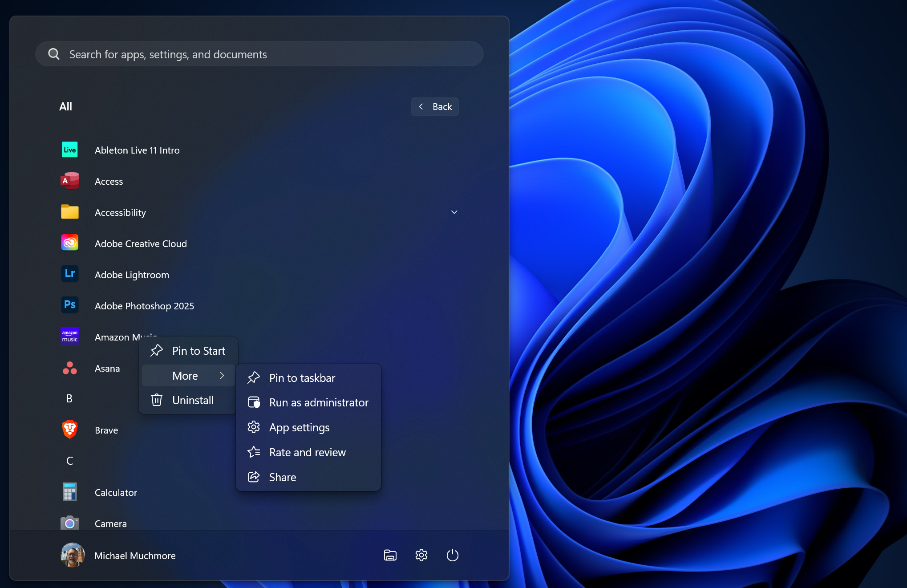This screenshot has width=907, height=588.
Task: Open Adobe Creative Cloud app icon
Action: (69, 243)
